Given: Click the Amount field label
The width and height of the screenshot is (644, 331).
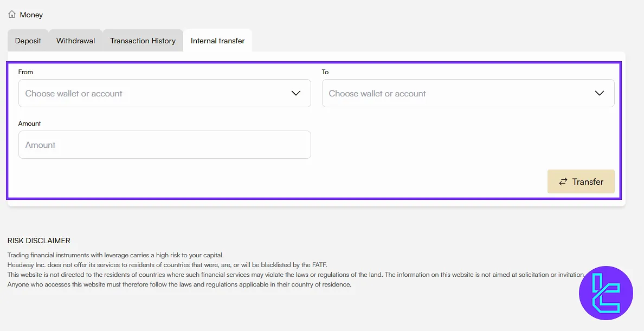Looking at the screenshot, I should click(30, 124).
